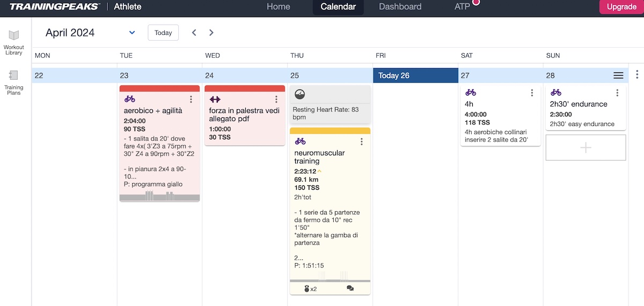Open the Workout Library sidebar icon
This screenshot has width=644, height=306.
(x=14, y=36)
